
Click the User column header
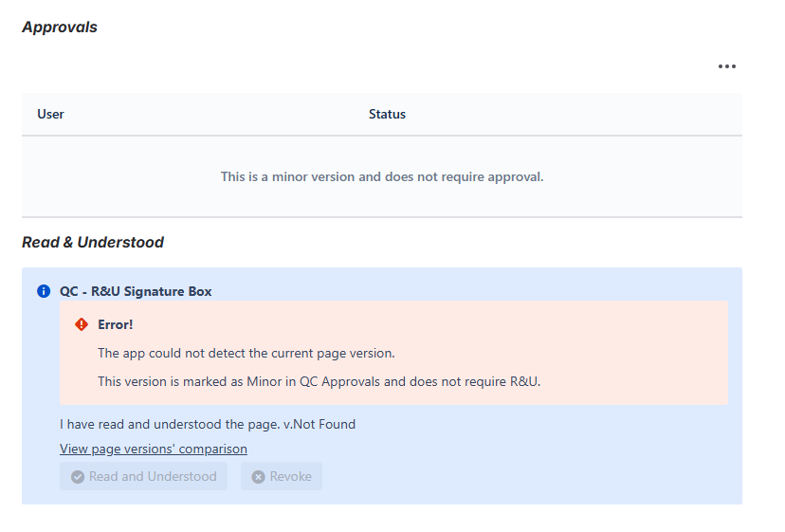click(x=50, y=114)
